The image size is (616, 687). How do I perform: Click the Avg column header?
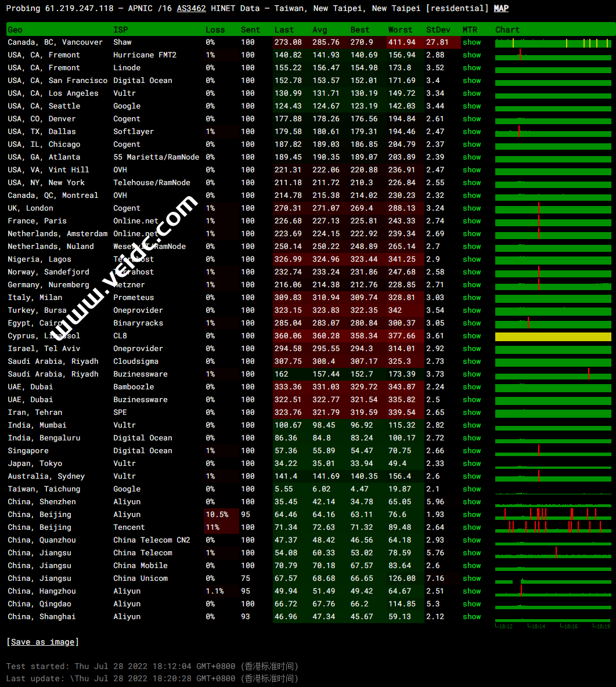pyautogui.click(x=320, y=30)
